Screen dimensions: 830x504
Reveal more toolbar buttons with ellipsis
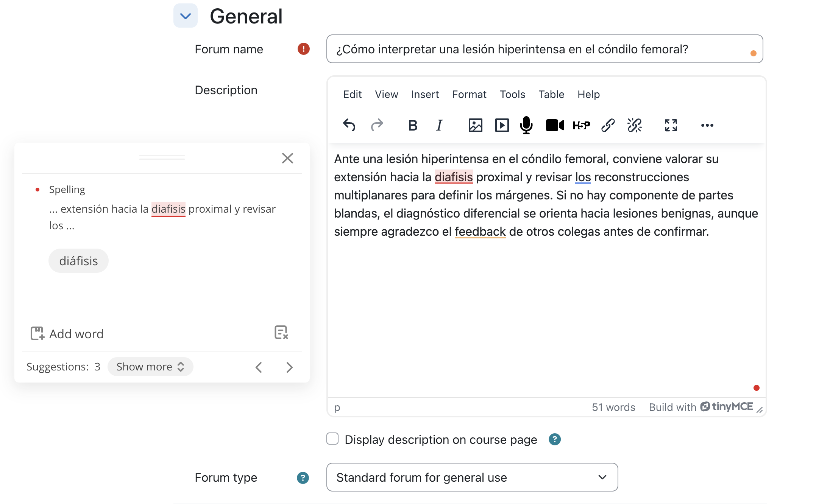tap(707, 125)
